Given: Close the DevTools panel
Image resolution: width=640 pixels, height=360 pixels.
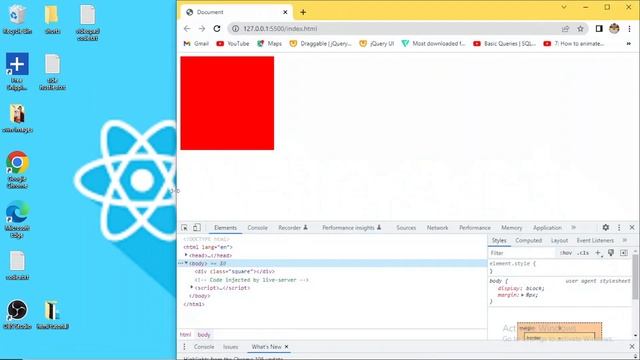Looking at the screenshot, I should (x=632, y=227).
